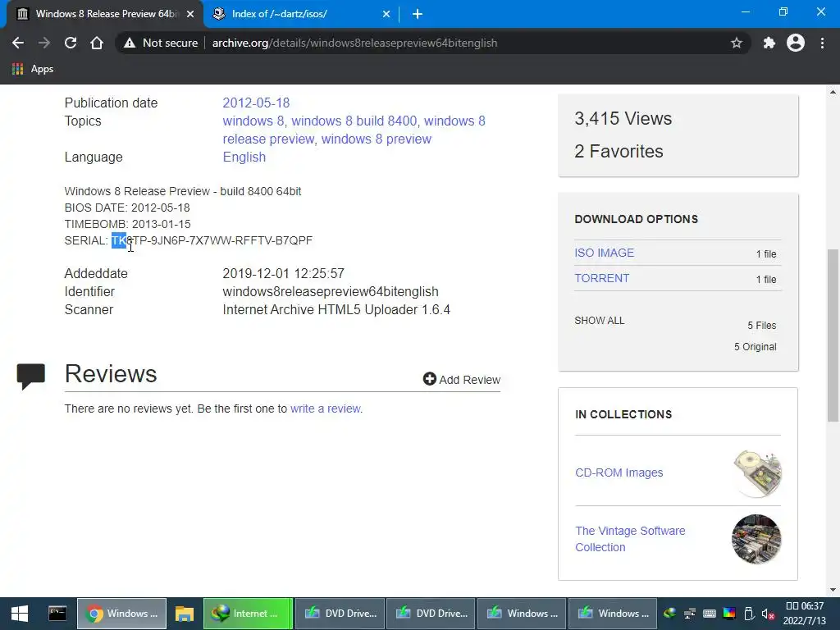This screenshot has width=840, height=630.
Task: Download the TORRENT file
Action: [602, 279]
